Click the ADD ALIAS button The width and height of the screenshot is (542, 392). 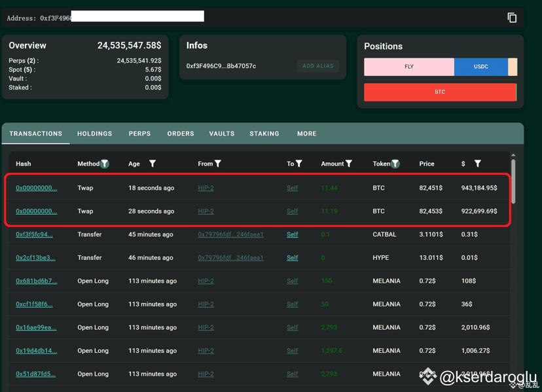coord(318,66)
